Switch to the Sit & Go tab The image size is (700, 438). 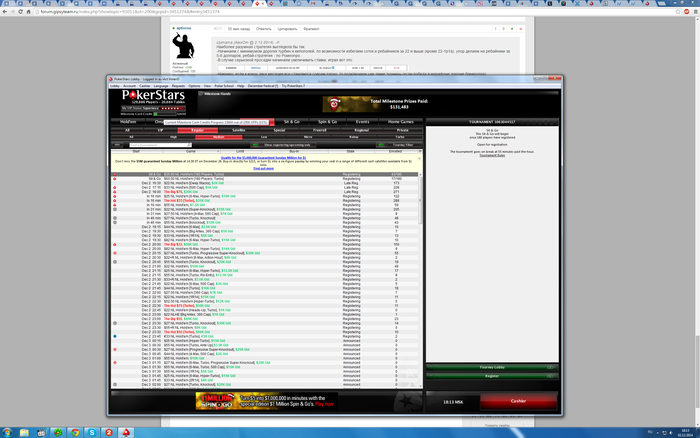pyautogui.click(x=292, y=121)
